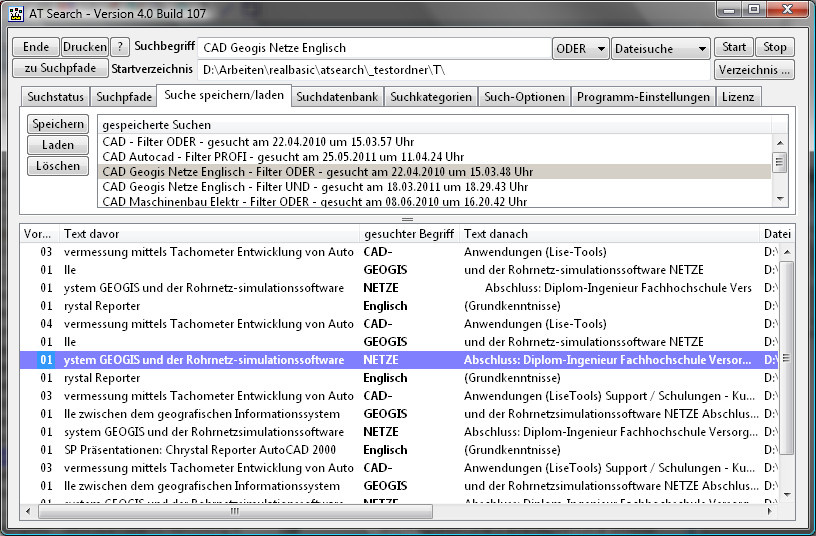Screen dimensions: 816x536
Task: Open the Verzeichnis directory chooser
Action: (x=754, y=70)
